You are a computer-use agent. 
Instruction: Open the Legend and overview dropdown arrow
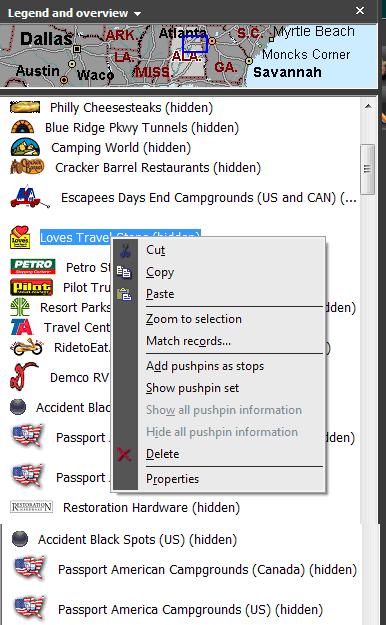(138, 14)
